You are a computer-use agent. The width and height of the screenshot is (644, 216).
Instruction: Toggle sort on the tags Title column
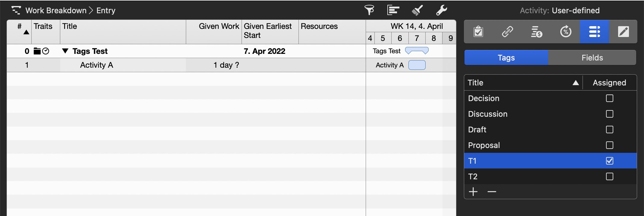pos(523,83)
